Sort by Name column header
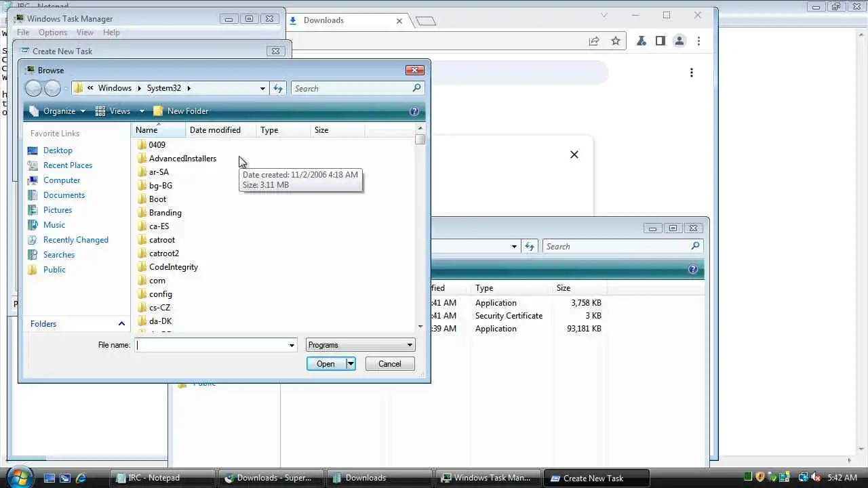The width and height of the screenshot is (868, 488). pyautogui.click(x=159, y=130)
